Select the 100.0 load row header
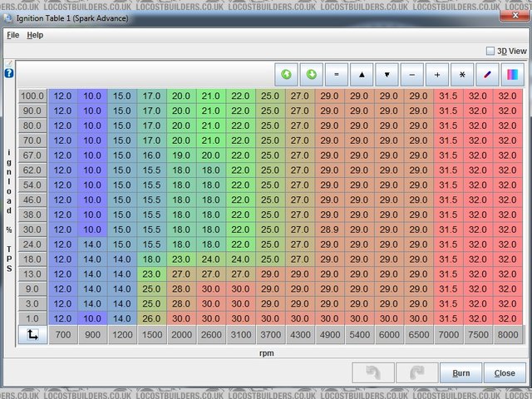This screenshot has width=532, height=399. (32, 96)
